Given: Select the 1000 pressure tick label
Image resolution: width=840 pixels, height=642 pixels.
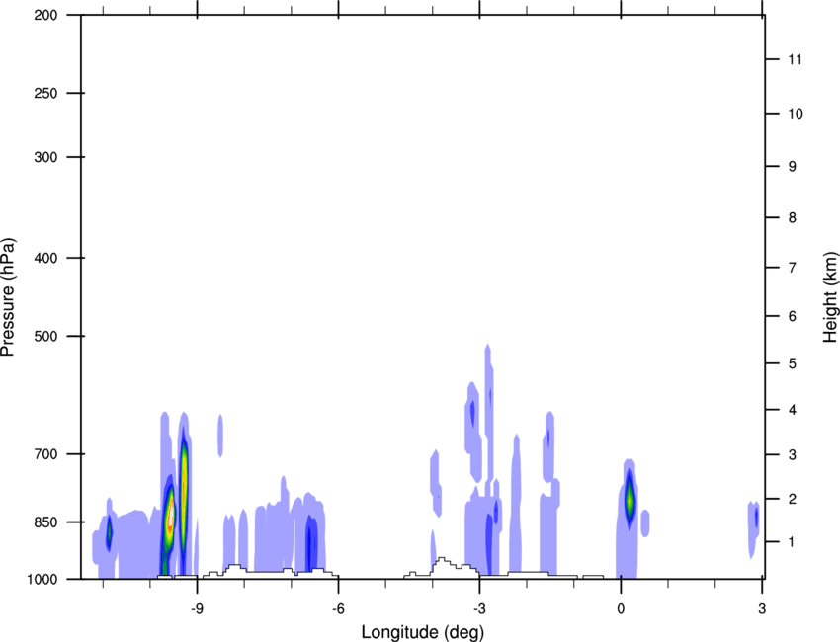Looking at the screenshot, I should [x=42, y=579].
